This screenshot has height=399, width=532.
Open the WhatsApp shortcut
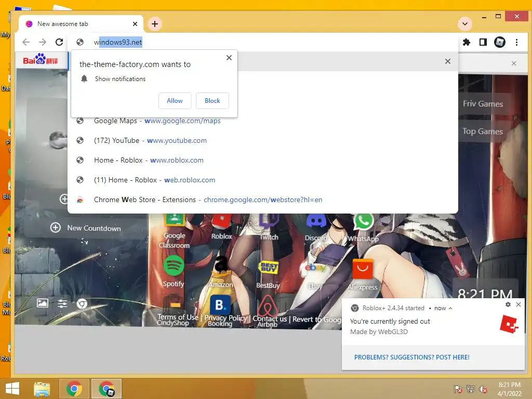point(363,228)
